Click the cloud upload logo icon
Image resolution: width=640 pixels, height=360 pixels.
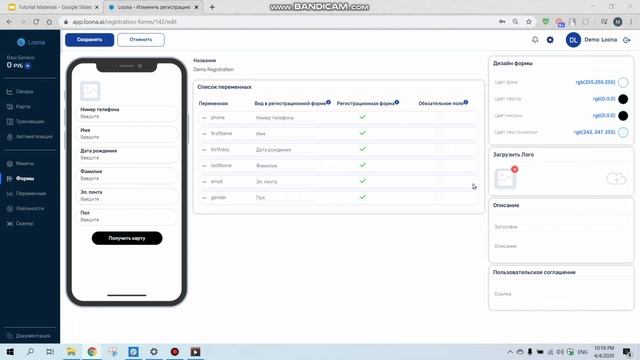[616, 178]
